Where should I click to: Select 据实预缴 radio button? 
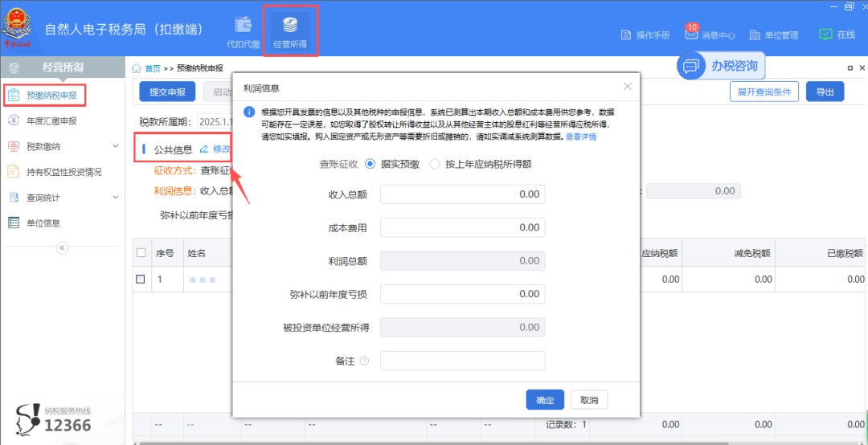click(x=371, y=164)
